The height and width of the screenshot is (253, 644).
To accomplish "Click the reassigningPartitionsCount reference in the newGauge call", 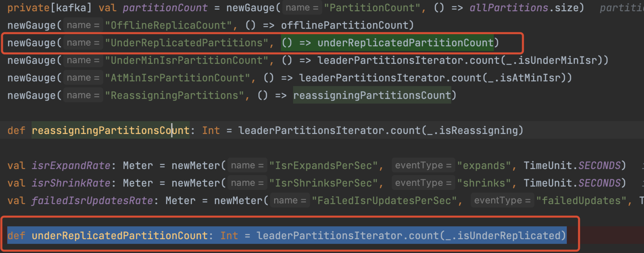I will coord(372,95).
